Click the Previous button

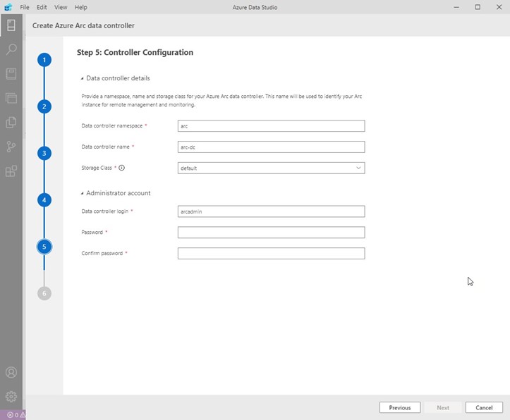(x=400, y=407)
